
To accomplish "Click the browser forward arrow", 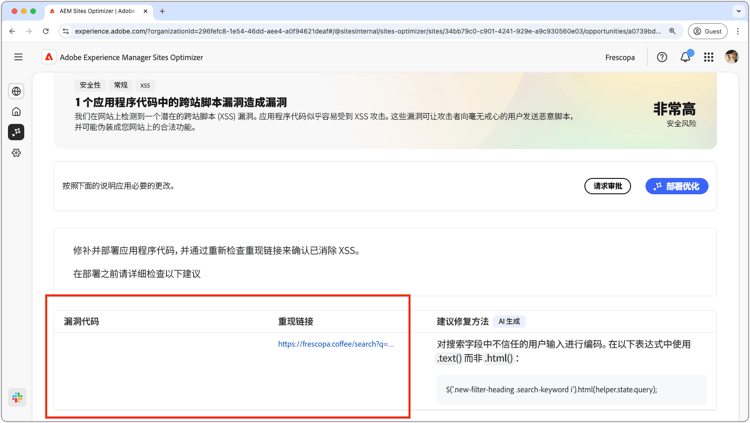I will 29,31.
